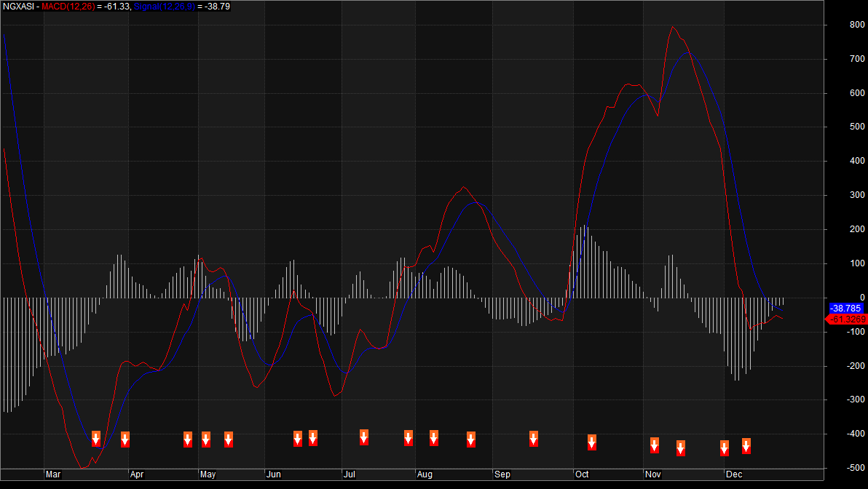Select the last December down-arrow marker
This screenshot has width=868, height=489.
tap(746, 446)
